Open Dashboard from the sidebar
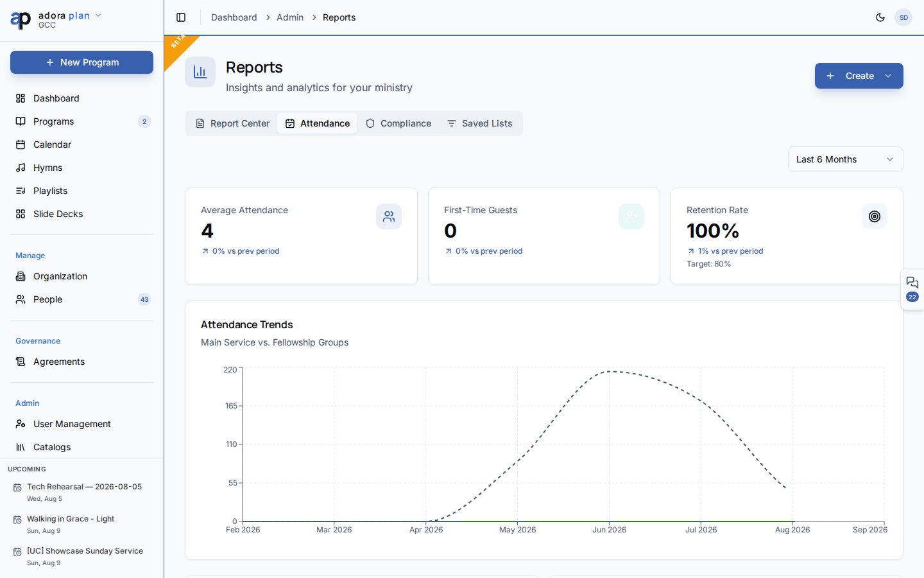 click(81, 98)
